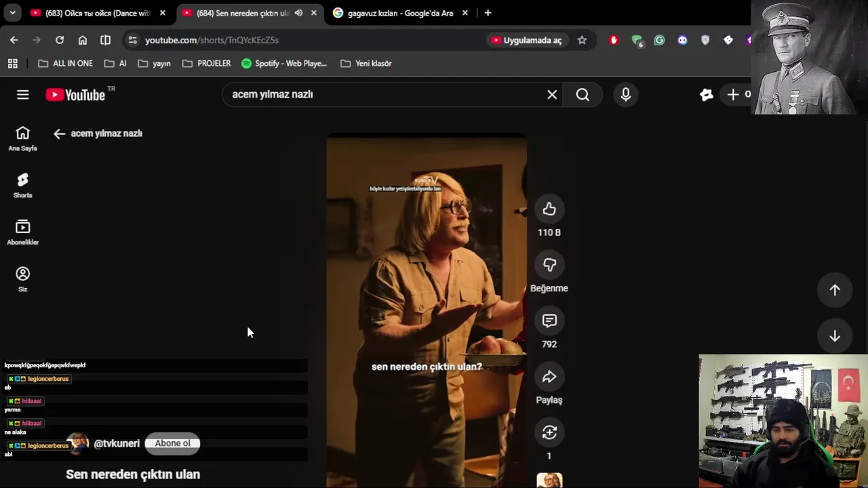Open @tvkuneri channel link
This screenshot has height=488, width=868.
117,443
